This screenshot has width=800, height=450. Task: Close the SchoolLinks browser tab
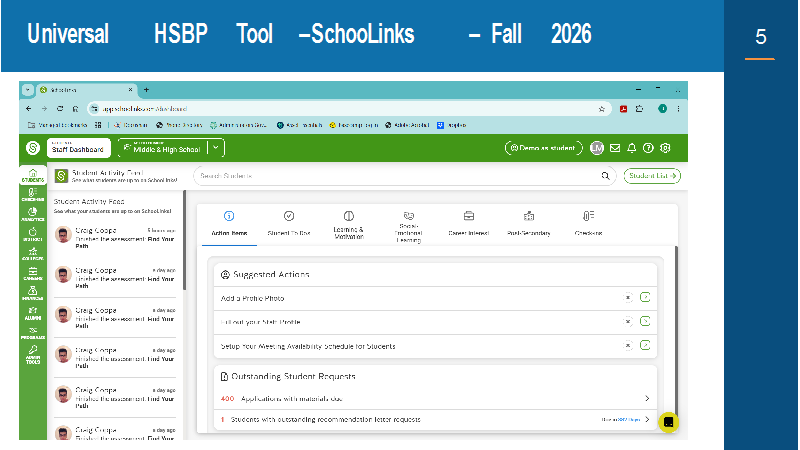(x=130, y=90)
